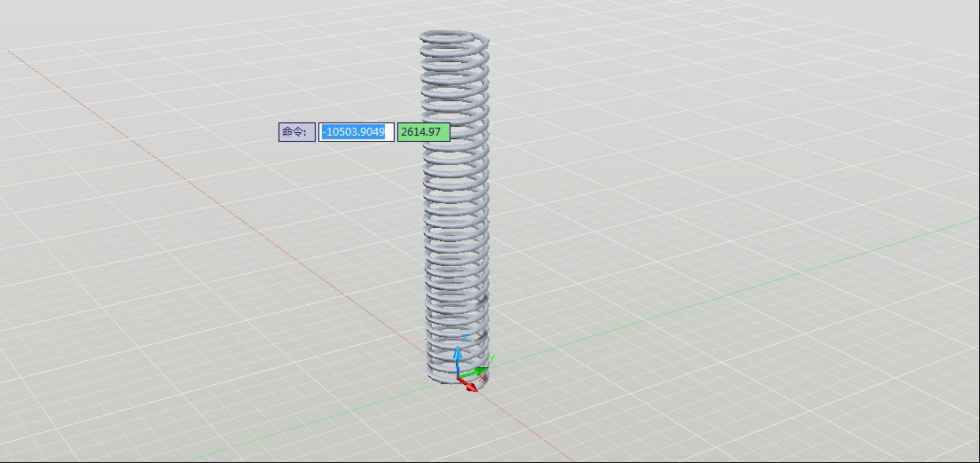Click the green Y letter label
Screen dimensions: 980x463
tap(491, 358)
